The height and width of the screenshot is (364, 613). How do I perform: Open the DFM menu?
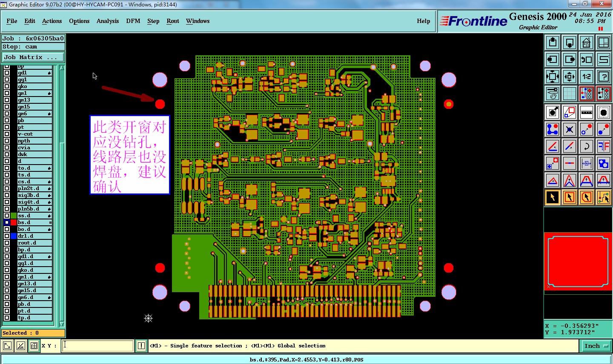click(x=133, y=21)
